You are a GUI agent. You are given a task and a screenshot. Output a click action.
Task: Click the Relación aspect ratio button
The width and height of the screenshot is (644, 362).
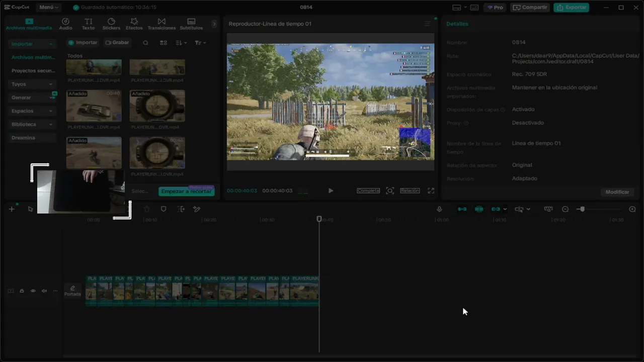pos(410,191)
